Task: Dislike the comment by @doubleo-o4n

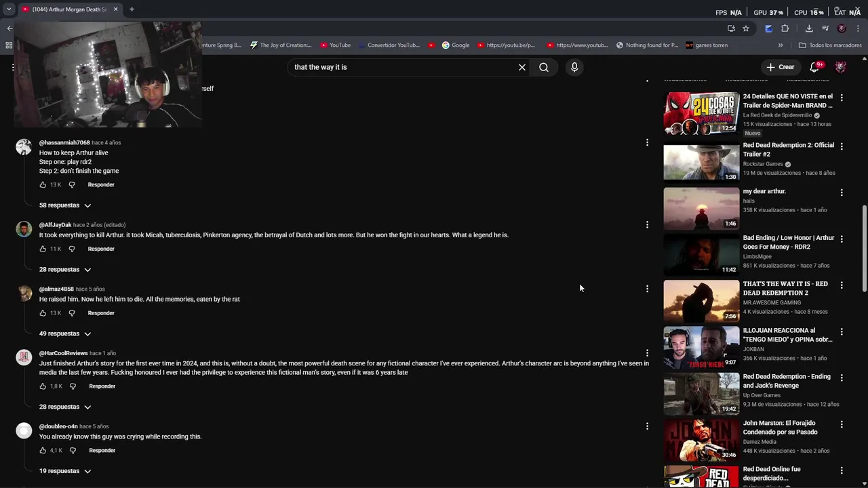Action: click(x=73, y=451)
